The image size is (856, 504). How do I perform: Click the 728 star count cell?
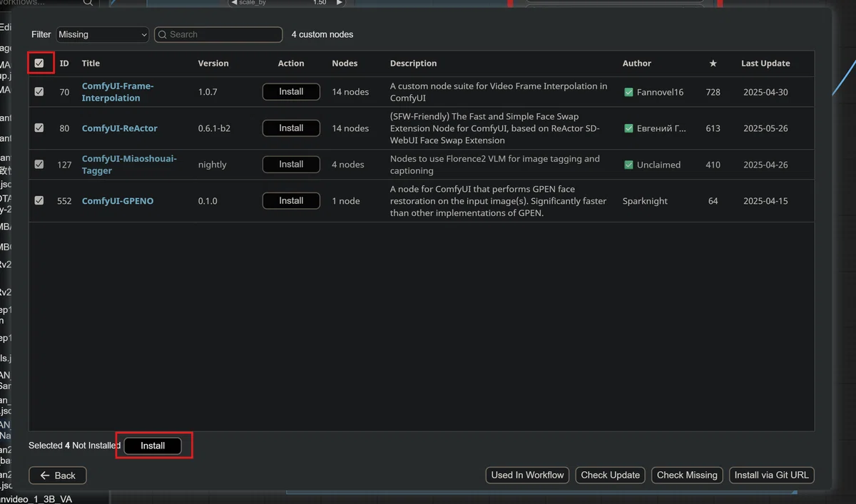pyautogui.click(x=713, y=92)
